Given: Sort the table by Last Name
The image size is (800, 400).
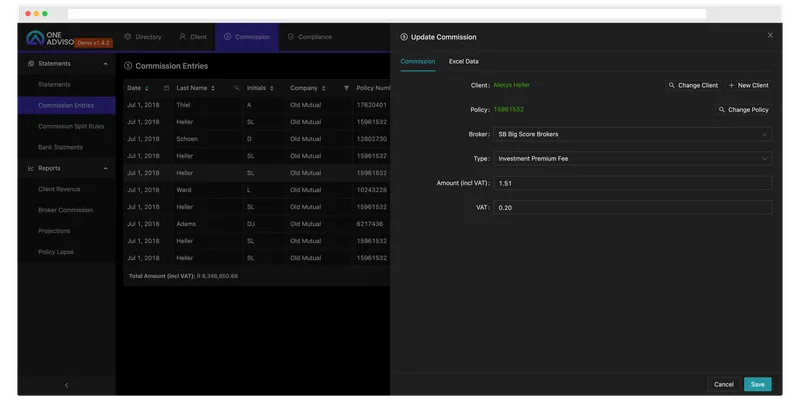Looking at the screenshot, I should pyautogui.click(x=213, y=88).
